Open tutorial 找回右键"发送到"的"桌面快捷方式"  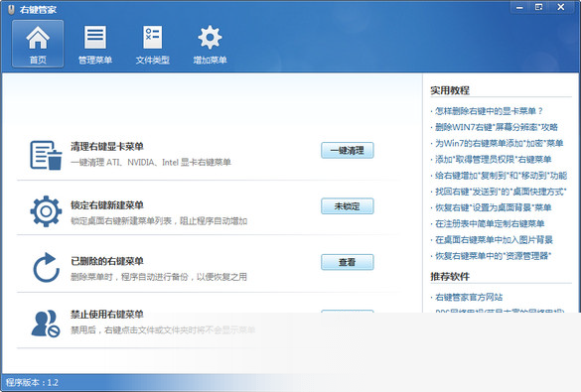(x=501, y=192)
